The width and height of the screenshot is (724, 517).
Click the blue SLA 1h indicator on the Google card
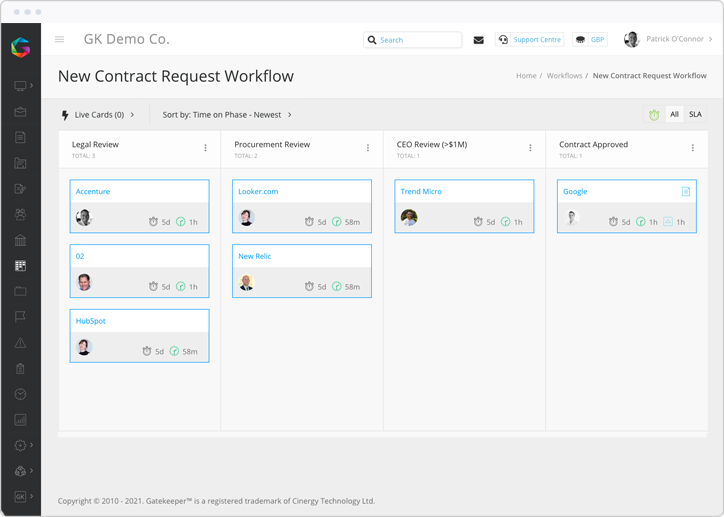tap(674, 222)
